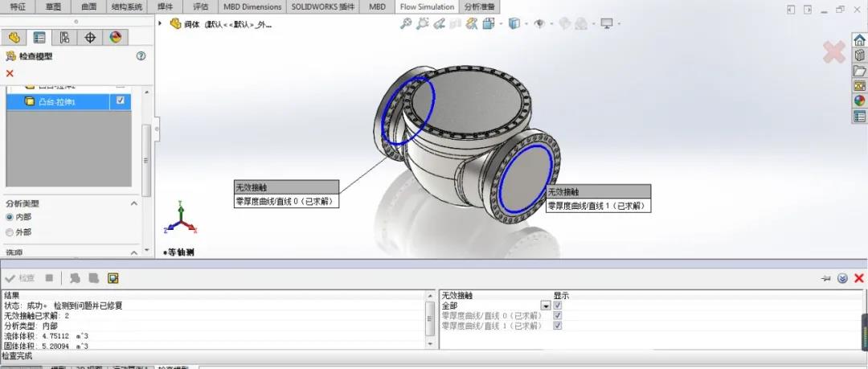Open the DisplayManager color ball tab

pos(115,37)
